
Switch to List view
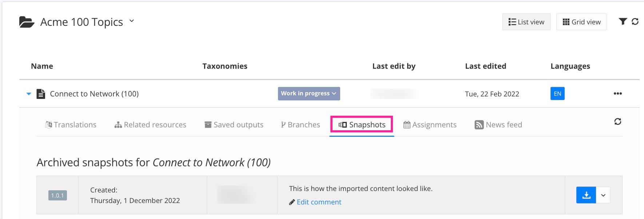(x=526, y=22)
